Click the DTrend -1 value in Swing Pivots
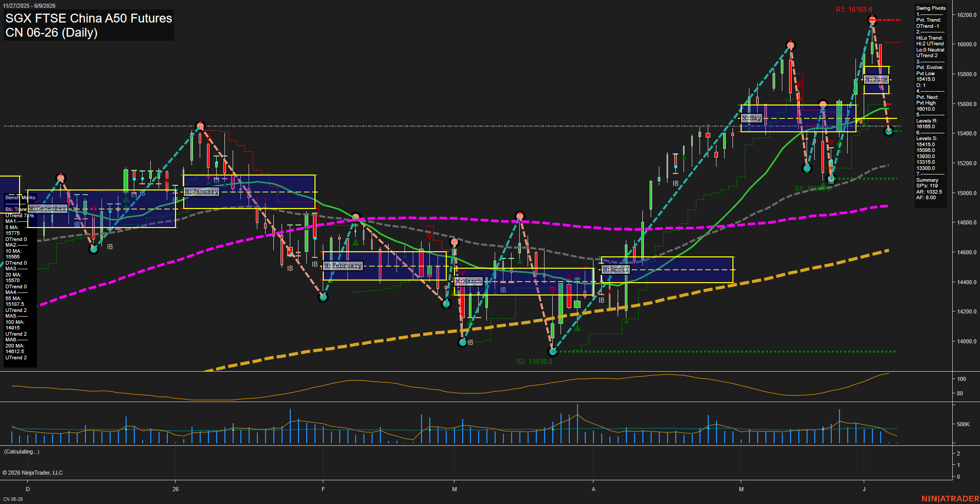The image size is (980, 504). pos(927,26)
